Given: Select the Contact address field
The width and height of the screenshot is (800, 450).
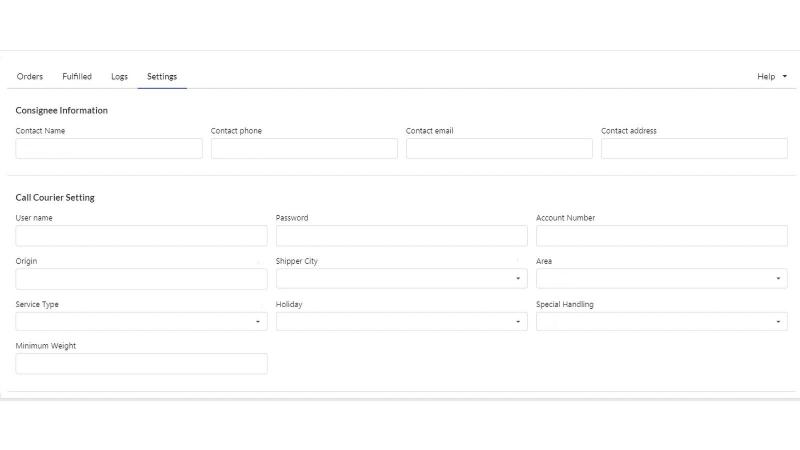Looking at the screenshot, I should [x=694, y=148].
